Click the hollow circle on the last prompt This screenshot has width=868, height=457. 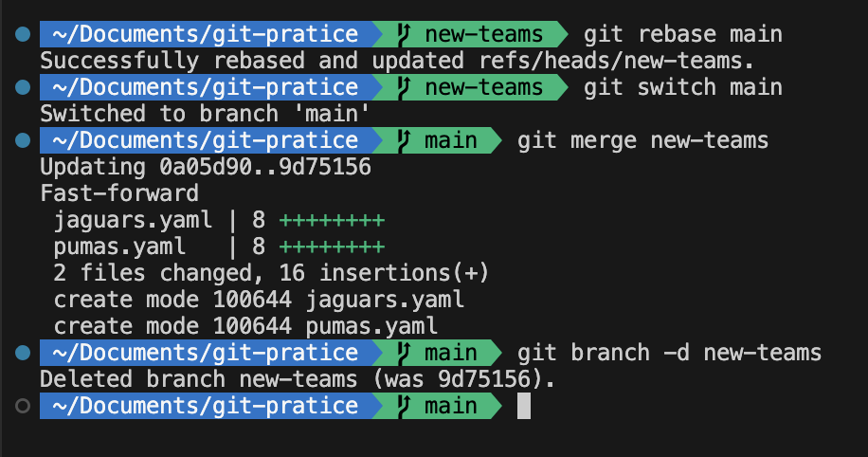click(x=23, y=406)
